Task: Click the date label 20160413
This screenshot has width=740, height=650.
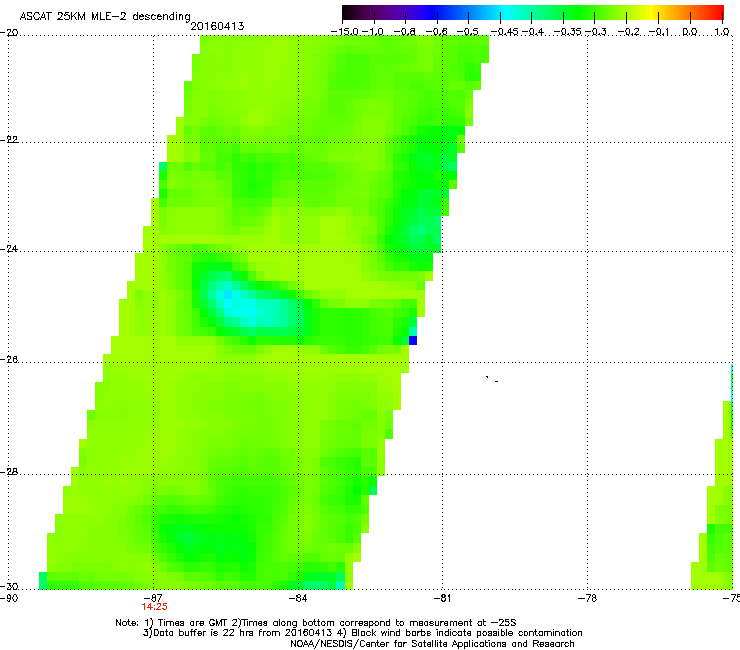Action: tap(217, 26)
